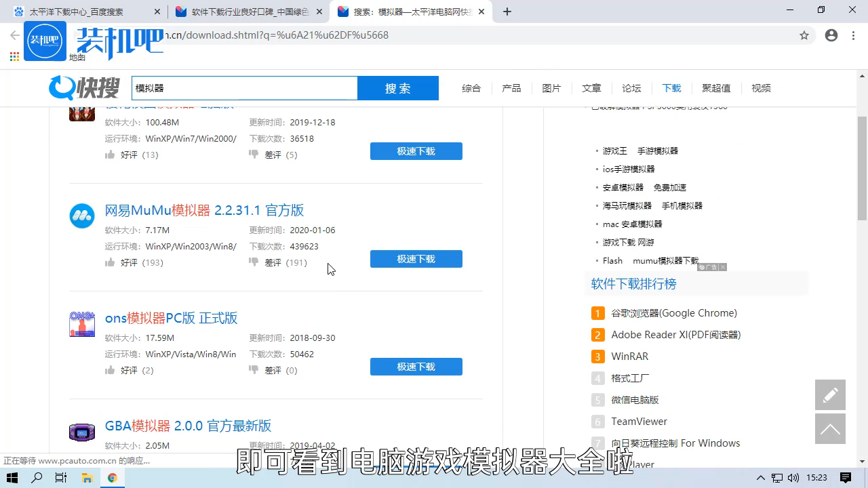Open the floating pencil edit icon
The width and height of the screenshot is (868, 488).
coord(830,394)
